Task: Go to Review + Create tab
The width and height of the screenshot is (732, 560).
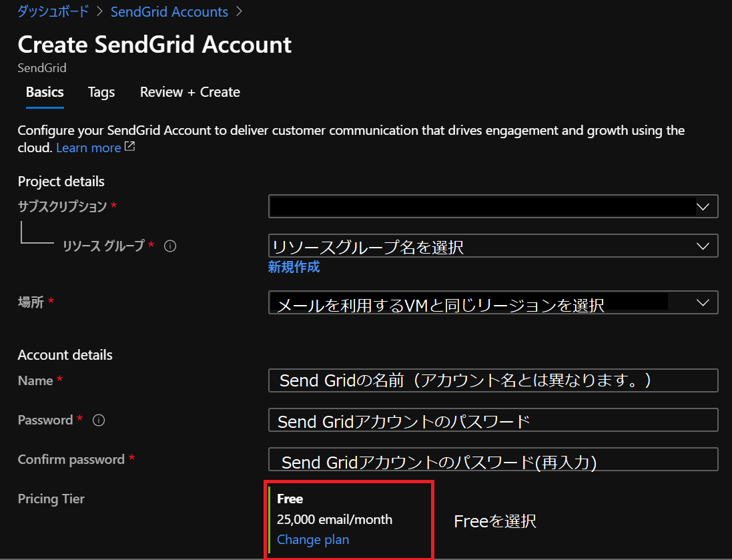Action: [190, 93]
